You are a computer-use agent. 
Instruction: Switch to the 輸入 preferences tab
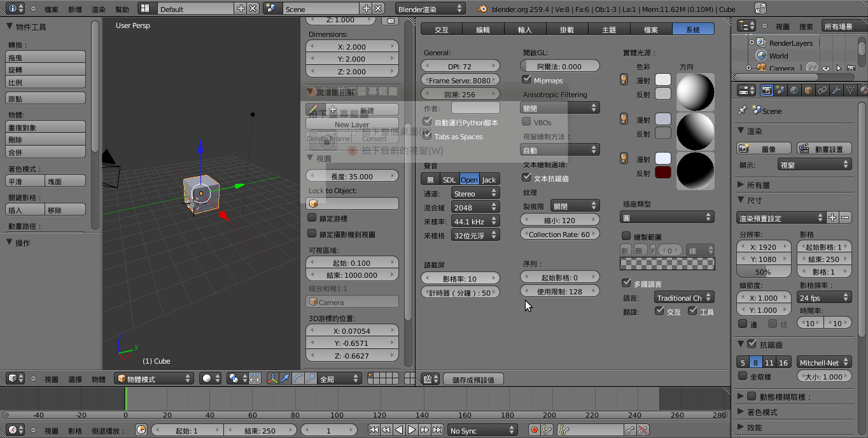[x=525, y=29]
